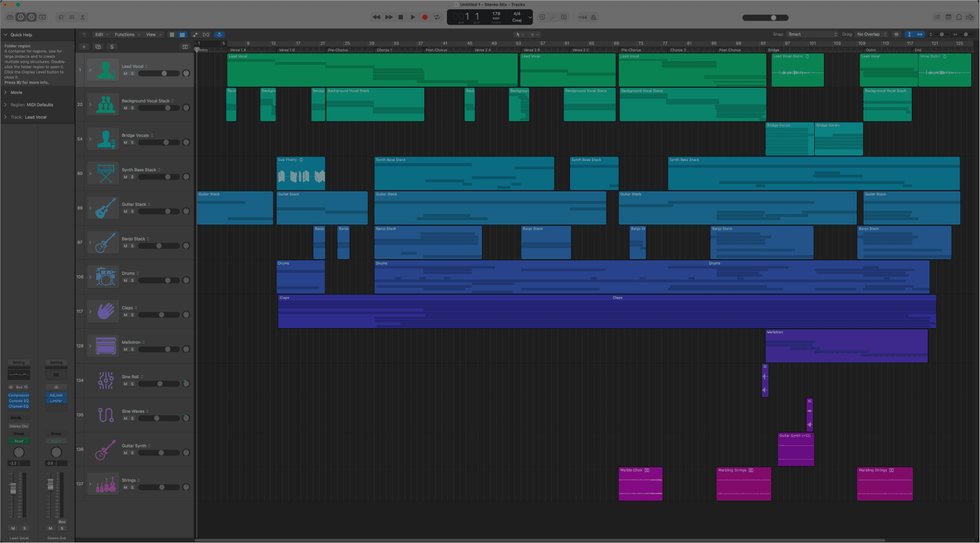Toggle the Count-in 1234 button
This screenshot has width=980, height=543.
point(583,17)
